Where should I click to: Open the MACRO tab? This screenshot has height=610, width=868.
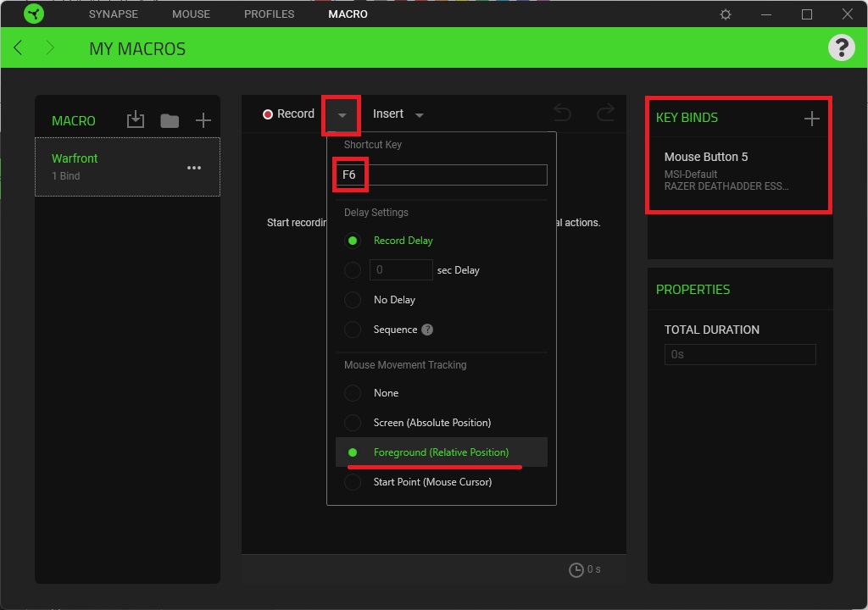(348, 14)
